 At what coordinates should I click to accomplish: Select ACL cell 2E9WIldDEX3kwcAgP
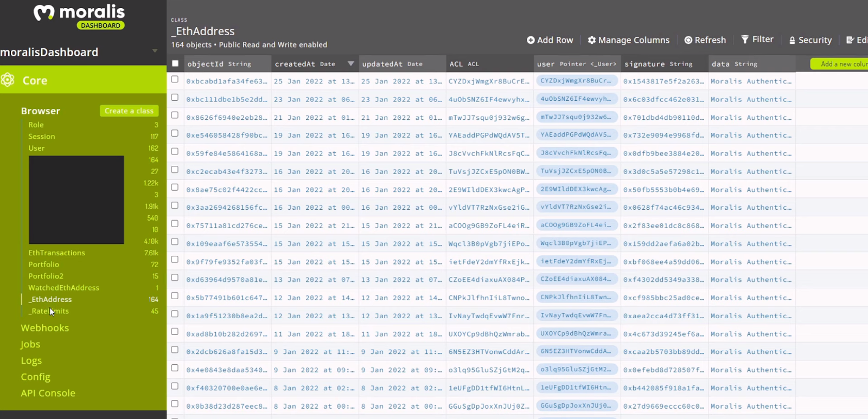click(490, 190)
